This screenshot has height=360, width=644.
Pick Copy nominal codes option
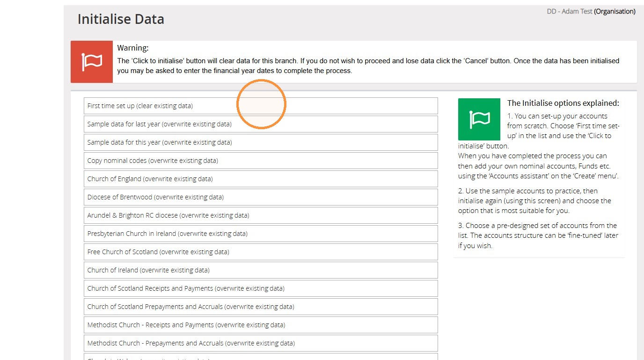(261, 161)
